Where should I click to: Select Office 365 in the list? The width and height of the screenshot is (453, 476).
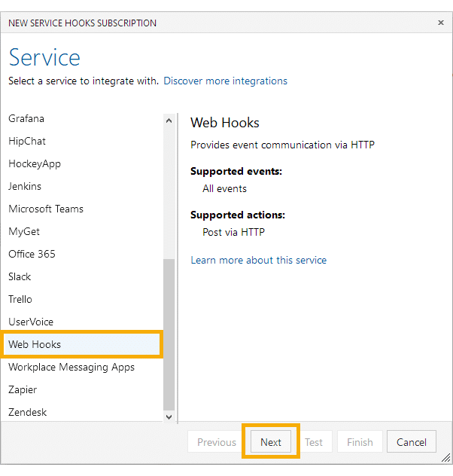click(x=81, y=254)
